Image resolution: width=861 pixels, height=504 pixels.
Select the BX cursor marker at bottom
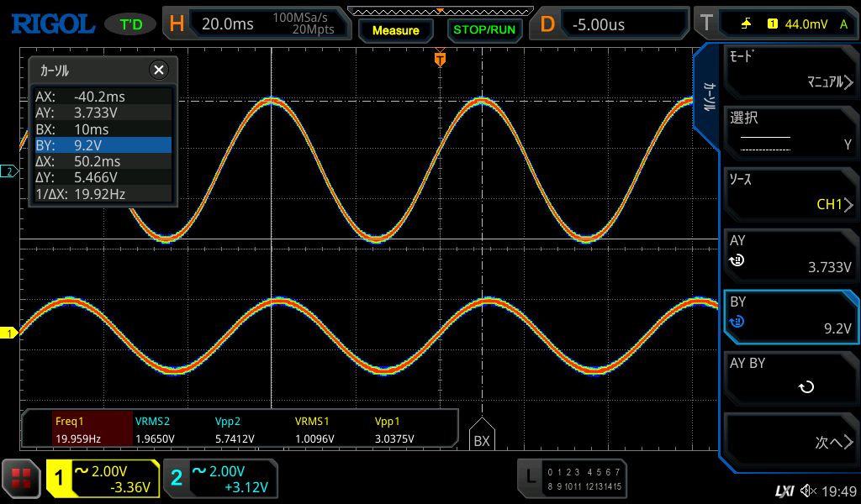click(481, 435)
